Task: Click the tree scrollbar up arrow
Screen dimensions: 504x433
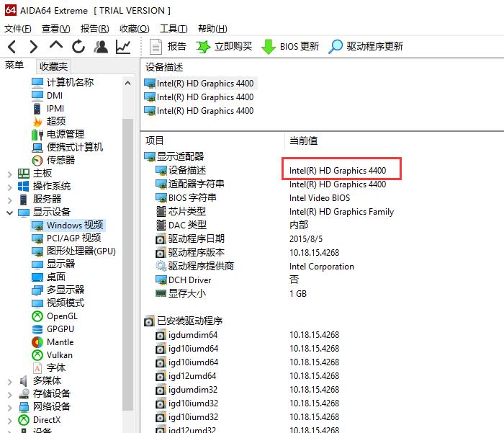Action: pyautogui.click(x=127, y=83)
